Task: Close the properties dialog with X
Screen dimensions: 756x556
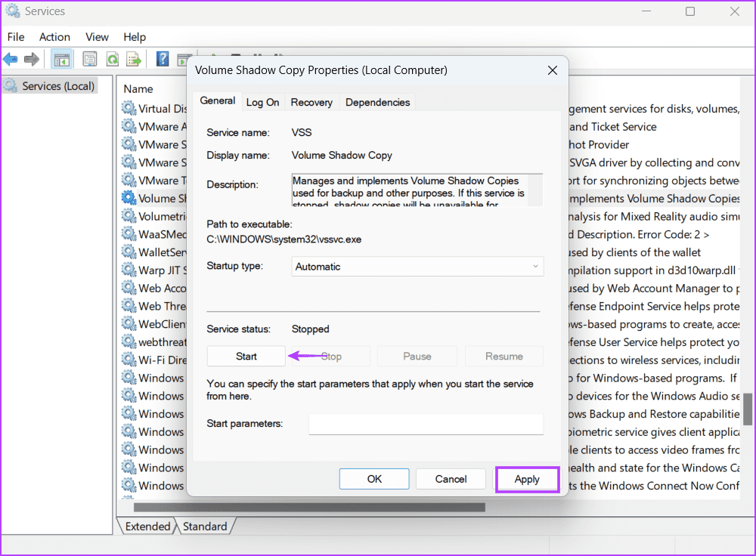Action: click(553, 70)
